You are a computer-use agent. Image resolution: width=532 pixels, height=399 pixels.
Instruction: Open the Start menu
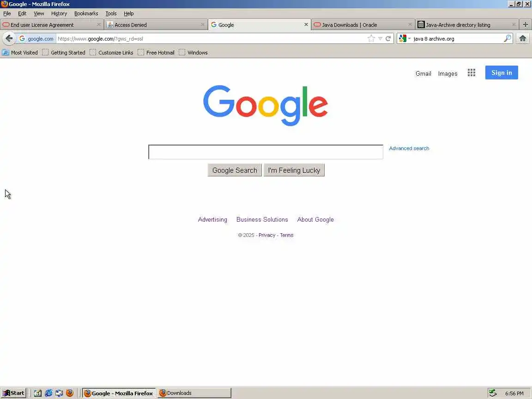tap(13, 393)
